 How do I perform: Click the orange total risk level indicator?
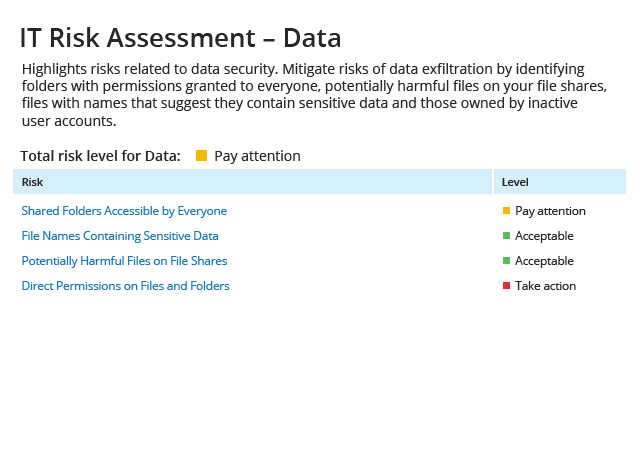click(202, 156)
